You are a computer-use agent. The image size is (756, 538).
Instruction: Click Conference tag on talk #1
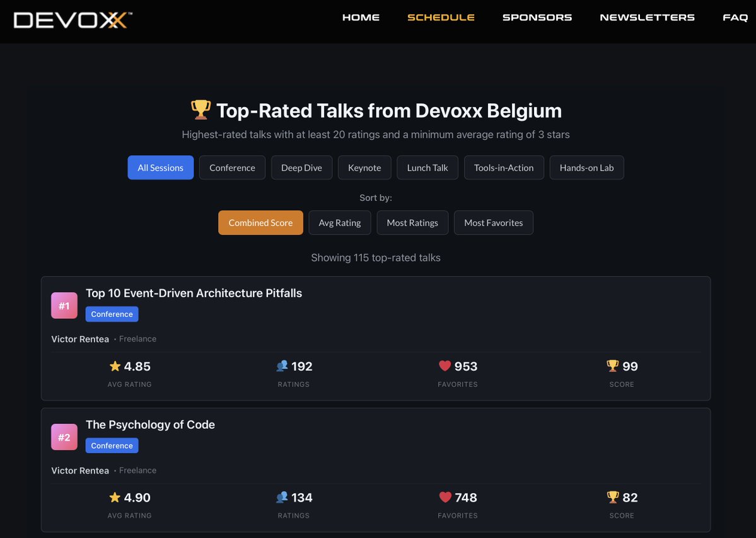(112, 314)
